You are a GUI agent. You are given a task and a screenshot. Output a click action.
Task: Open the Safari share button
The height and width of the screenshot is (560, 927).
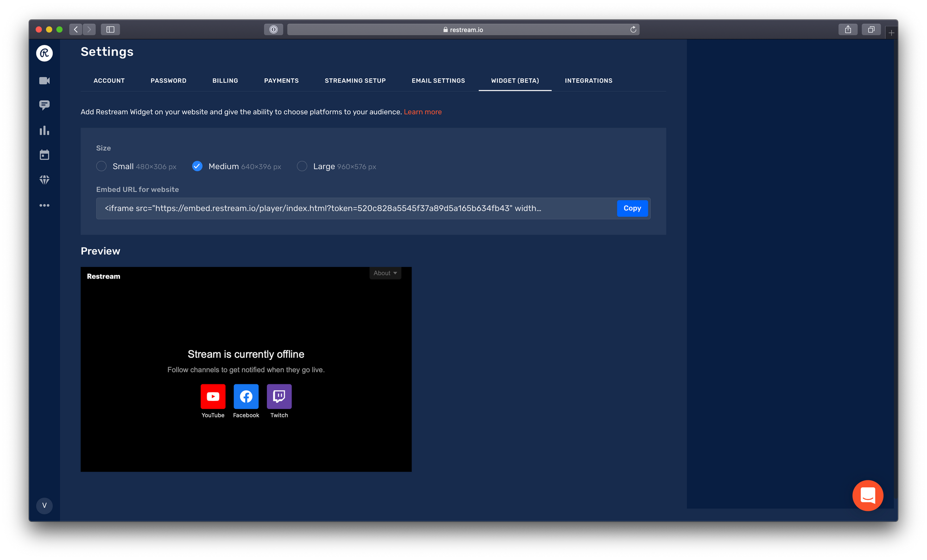[848, 29]
